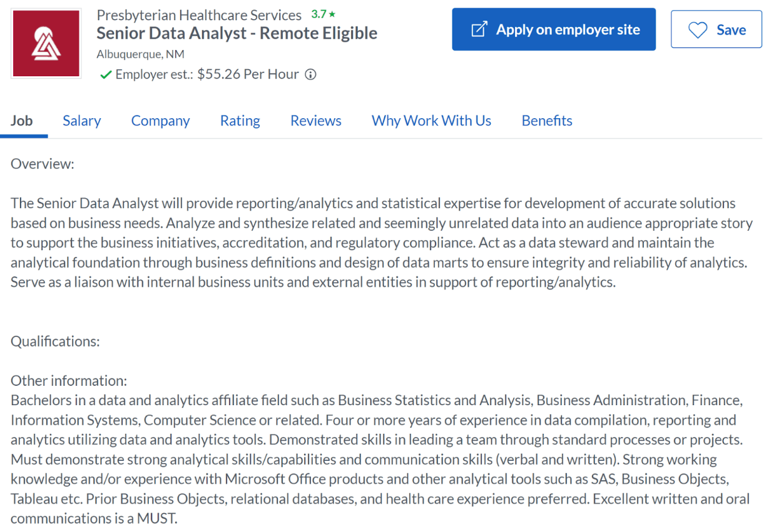Open the Why Work With Us tab
Screen dimensions: 769x532
coord(431,120)
